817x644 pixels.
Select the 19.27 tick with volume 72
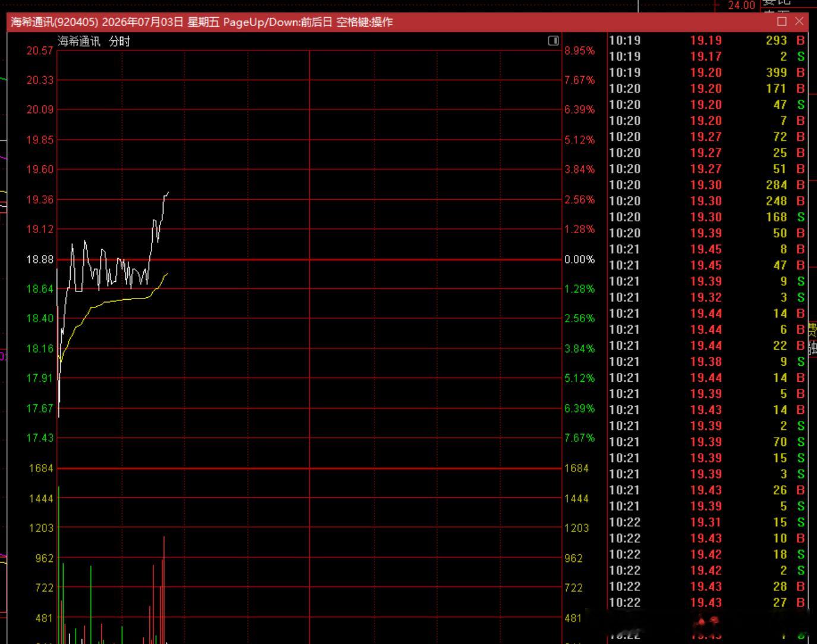click(x=707, y=137)
